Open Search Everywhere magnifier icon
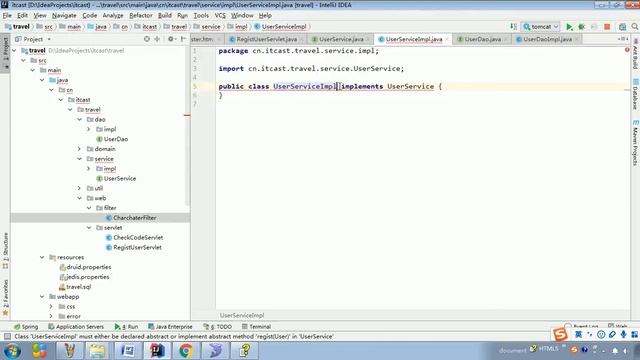Viewport: 640px width, 360px height. pyautogui.click(x=635, y=27)
